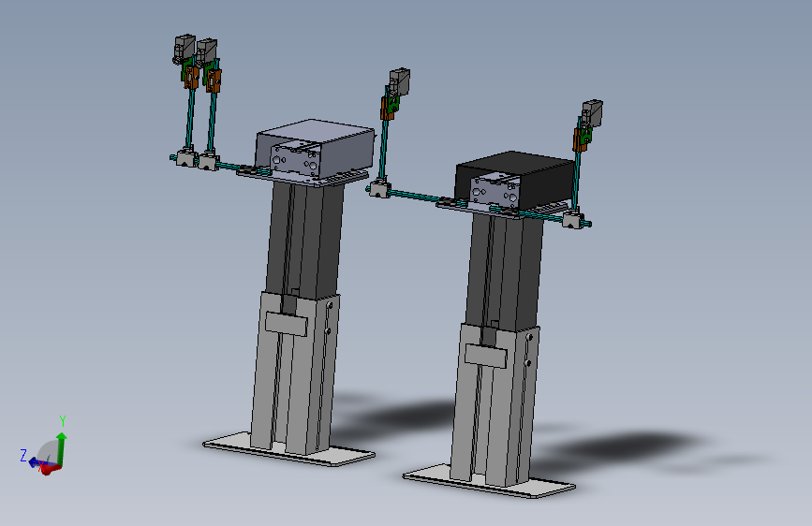Select the small rectangular plate on the left lower column

[x=287, y=324]
